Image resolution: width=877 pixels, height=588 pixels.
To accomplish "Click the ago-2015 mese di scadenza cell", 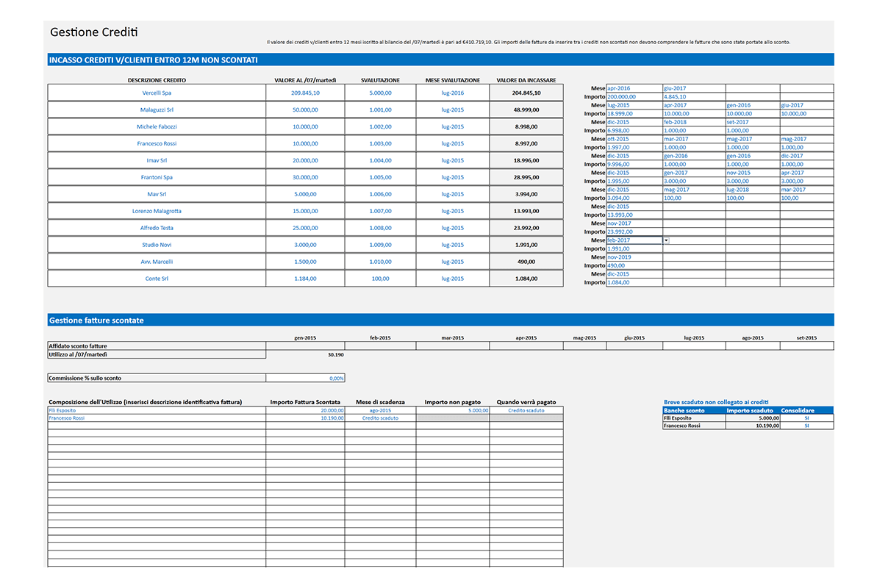I will [x=380, y=411].
